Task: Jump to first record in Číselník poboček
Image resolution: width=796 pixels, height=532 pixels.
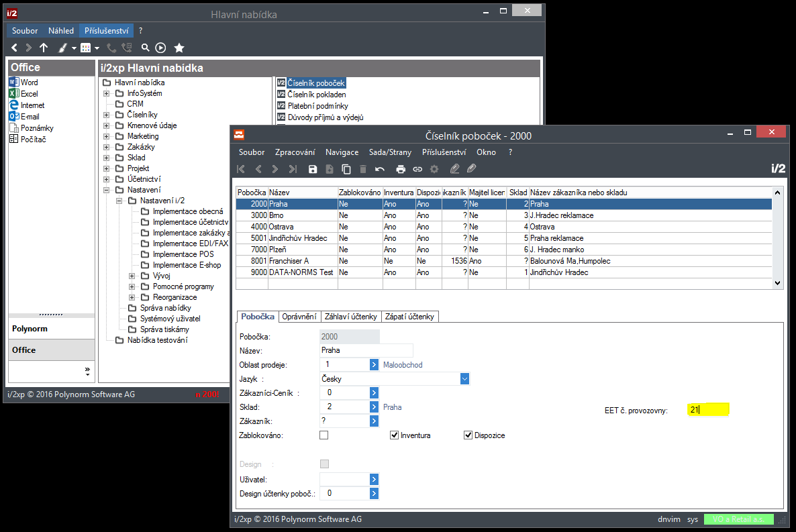Action: 241,169
